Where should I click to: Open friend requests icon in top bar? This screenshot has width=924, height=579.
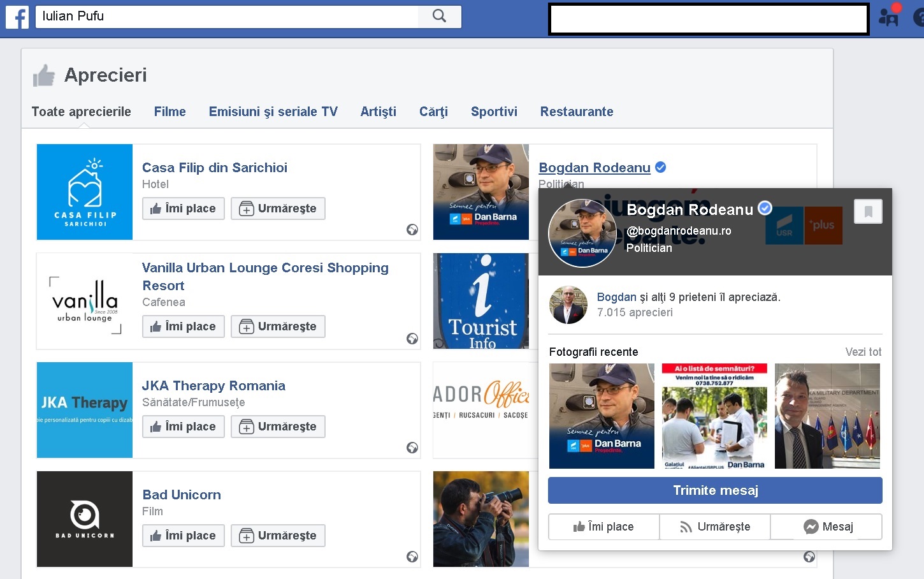click(x=888, y=17)
